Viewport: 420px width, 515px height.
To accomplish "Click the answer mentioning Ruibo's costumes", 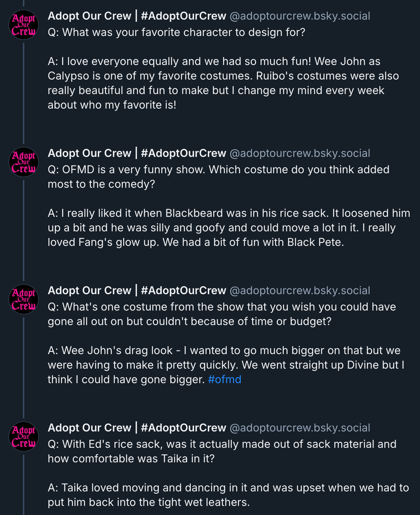I will [x=223, y=83].
